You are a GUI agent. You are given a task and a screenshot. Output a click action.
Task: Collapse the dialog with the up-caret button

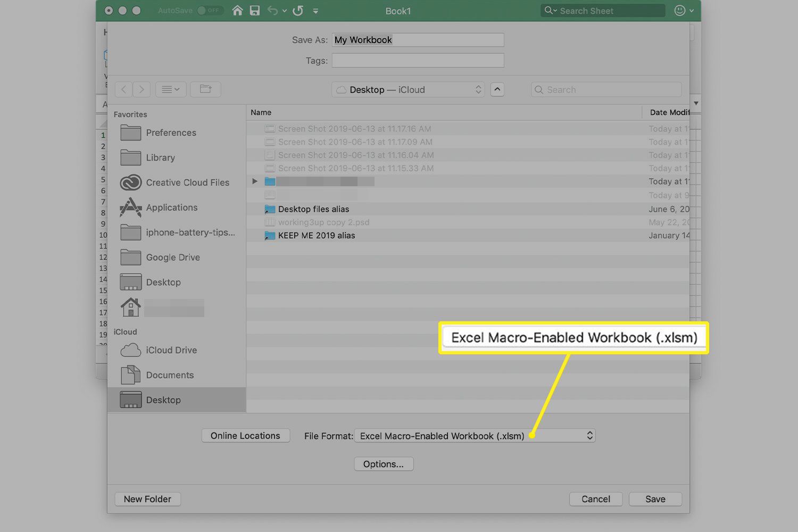(x=497, y=89)
